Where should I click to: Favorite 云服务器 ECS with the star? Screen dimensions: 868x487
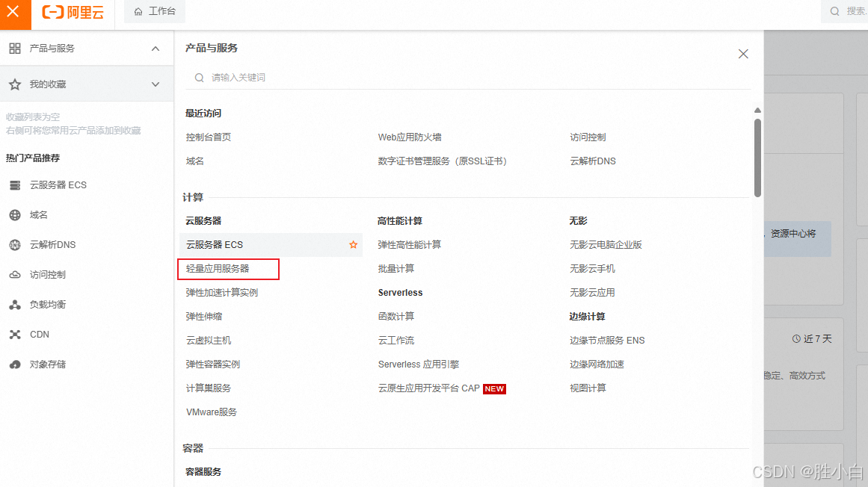click(353, 244)
